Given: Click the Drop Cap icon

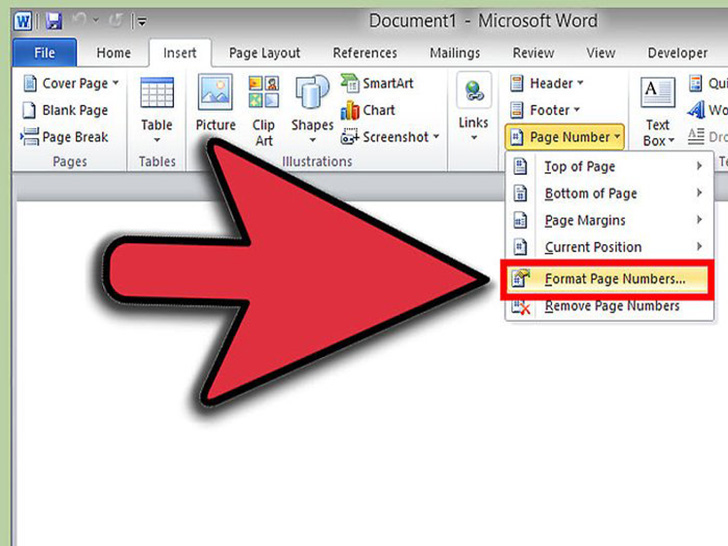Looking at the screenshot, I should 696,136.
